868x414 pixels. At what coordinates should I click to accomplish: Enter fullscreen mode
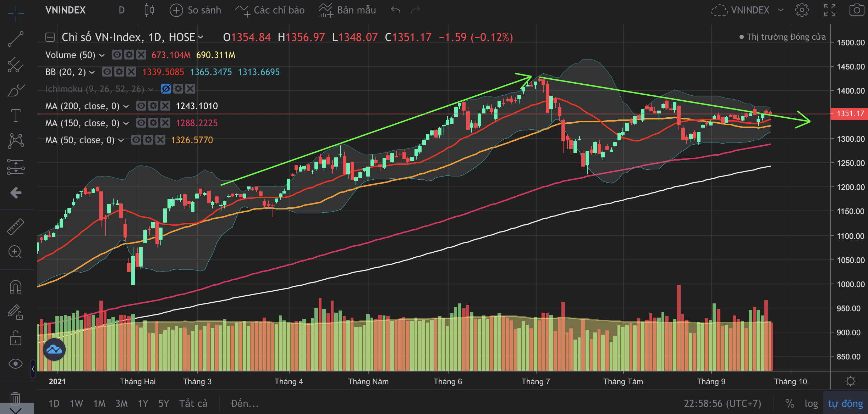tap(829, 10)
